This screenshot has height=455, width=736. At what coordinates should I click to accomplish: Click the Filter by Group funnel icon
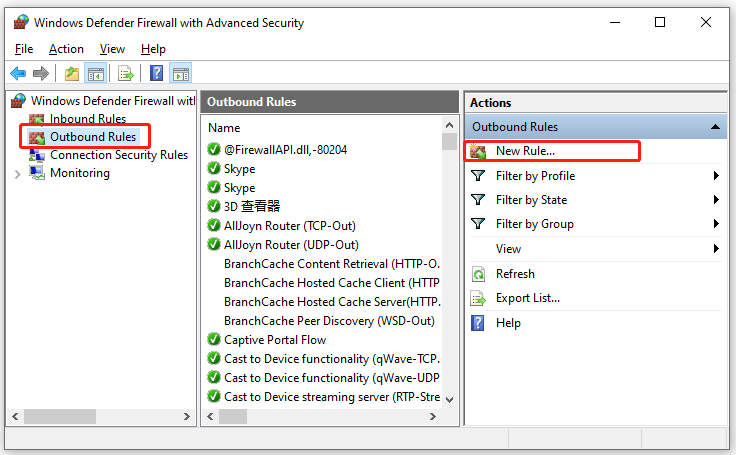478,224
